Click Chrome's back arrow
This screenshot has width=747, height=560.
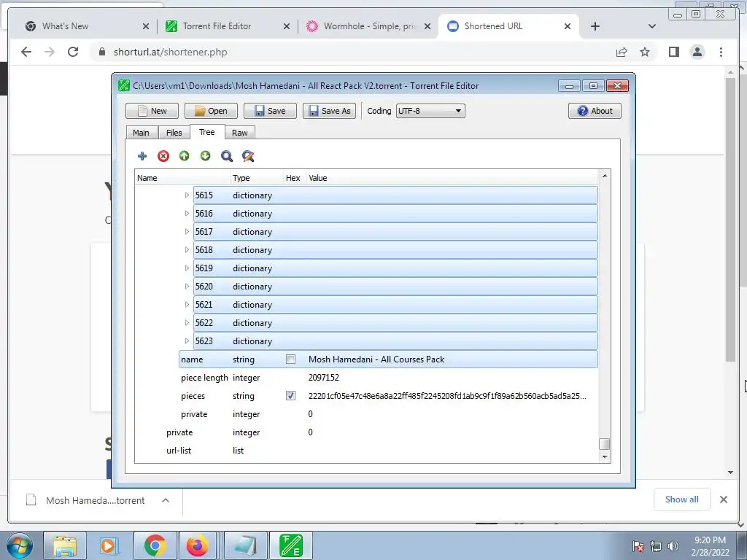pos(26,52)
